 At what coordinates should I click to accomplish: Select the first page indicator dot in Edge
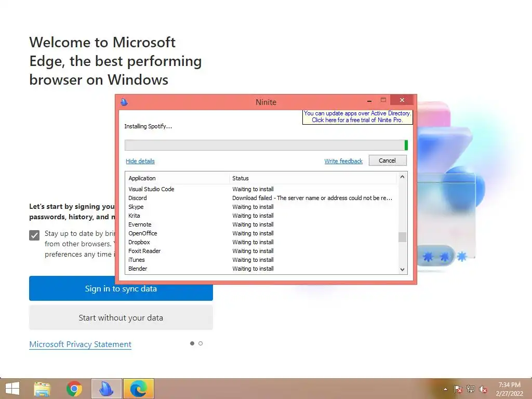tap(192, 343)
